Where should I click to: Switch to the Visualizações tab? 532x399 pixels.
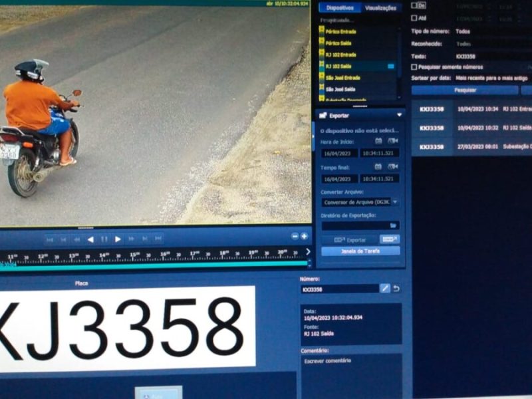[x=381, y=8]
